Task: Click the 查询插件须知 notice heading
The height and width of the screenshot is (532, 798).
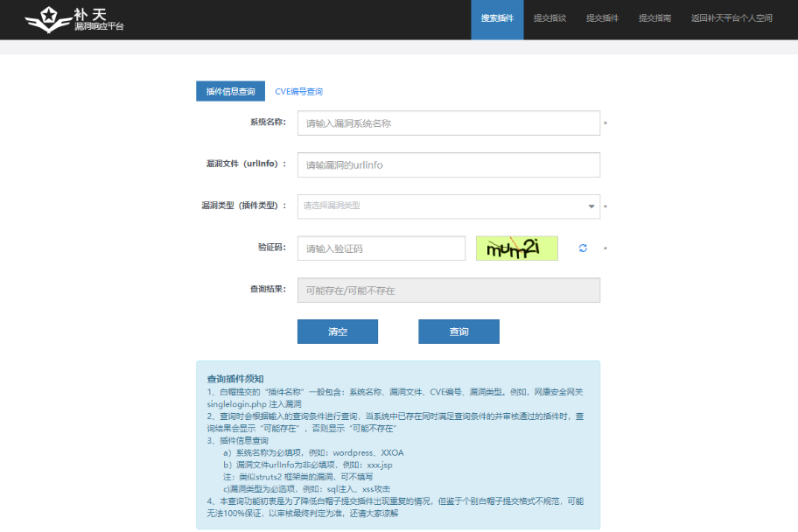Action: pos(234,379)
